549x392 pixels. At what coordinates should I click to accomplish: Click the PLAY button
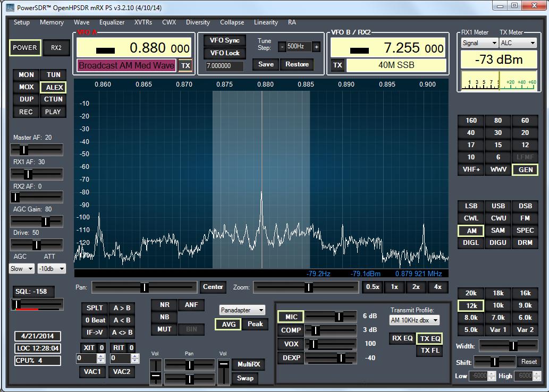pos(53,112)
